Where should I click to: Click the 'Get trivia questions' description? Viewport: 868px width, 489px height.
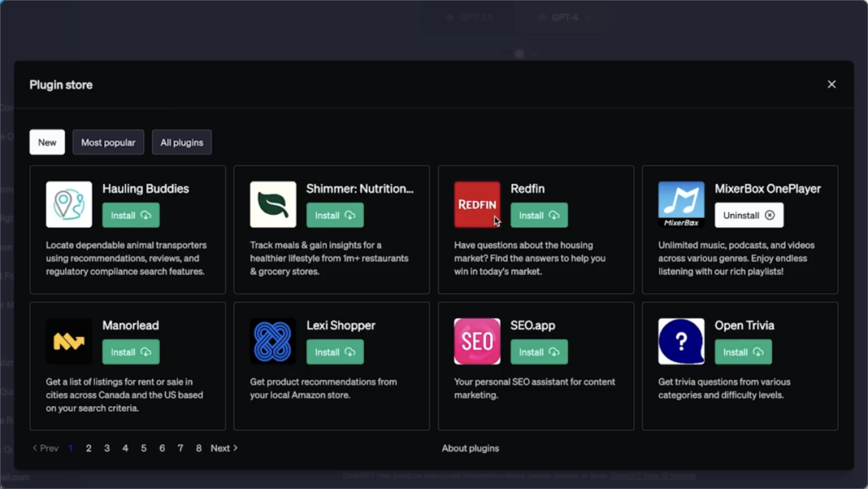coord(725,388)
